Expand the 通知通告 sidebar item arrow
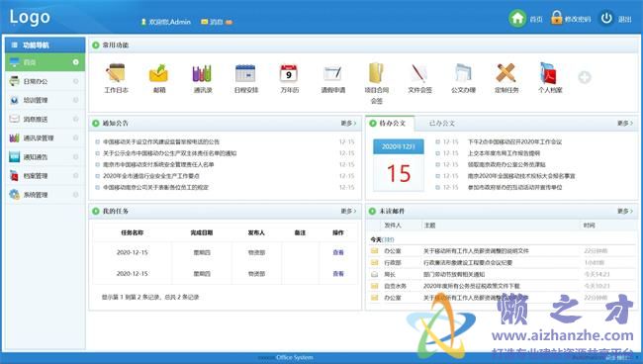643x364 pixels. 76,157
